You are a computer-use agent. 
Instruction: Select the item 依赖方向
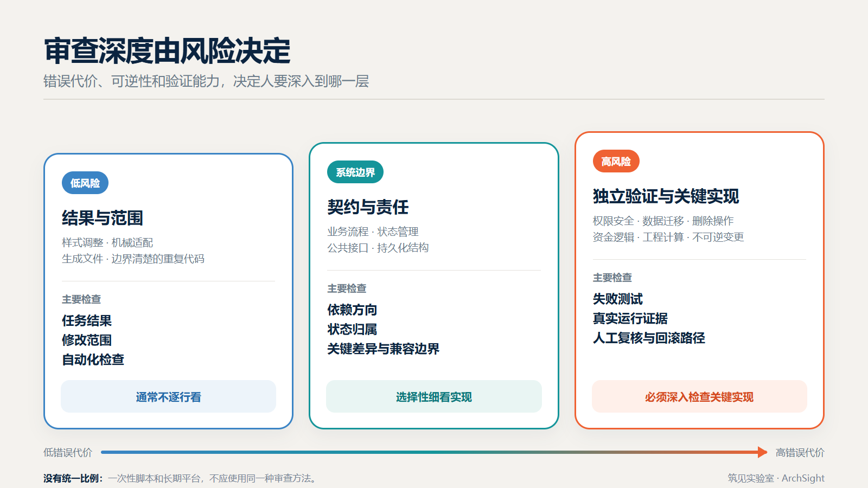[x=352, y=310]
